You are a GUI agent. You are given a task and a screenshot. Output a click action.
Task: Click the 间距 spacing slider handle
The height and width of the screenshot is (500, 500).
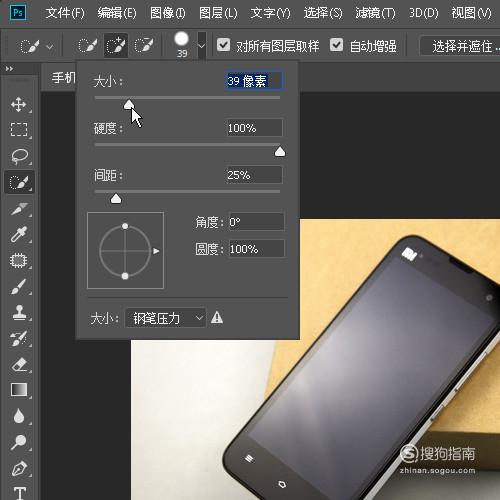click(x=116, y=199)
